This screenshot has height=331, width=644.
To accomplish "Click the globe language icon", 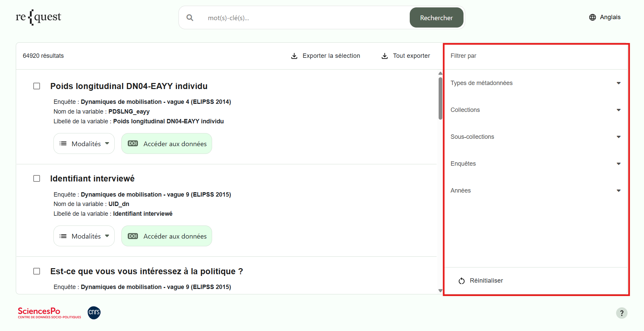I will coord(592,17).
